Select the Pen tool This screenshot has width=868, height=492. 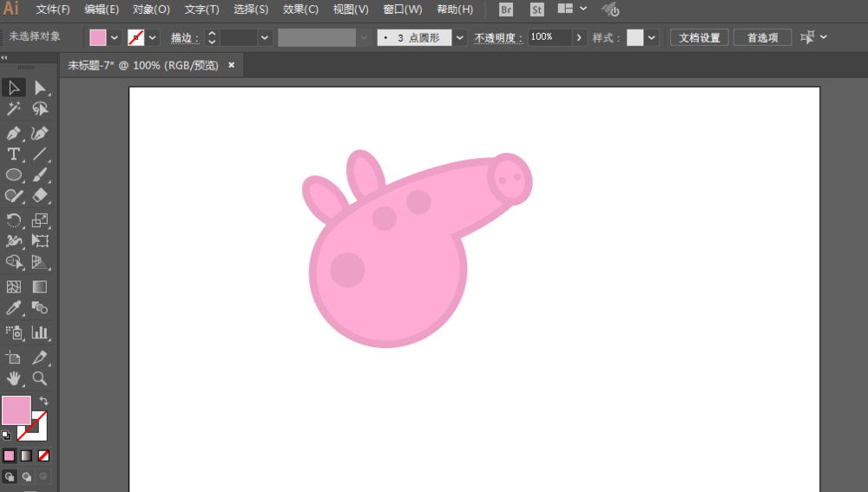(x=14, y=133)
